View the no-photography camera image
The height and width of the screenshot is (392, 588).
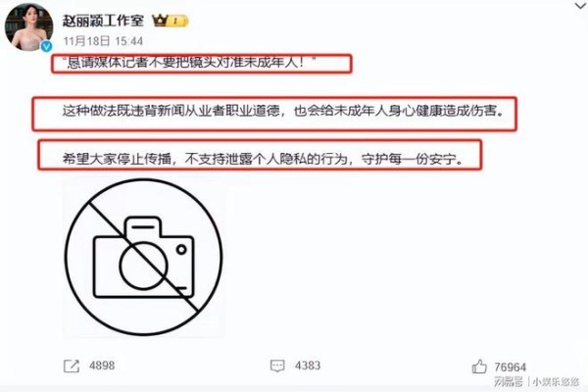click(x=144, y=258)
